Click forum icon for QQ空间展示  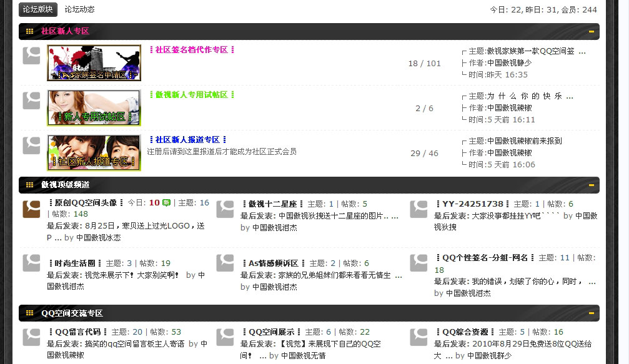225,337
